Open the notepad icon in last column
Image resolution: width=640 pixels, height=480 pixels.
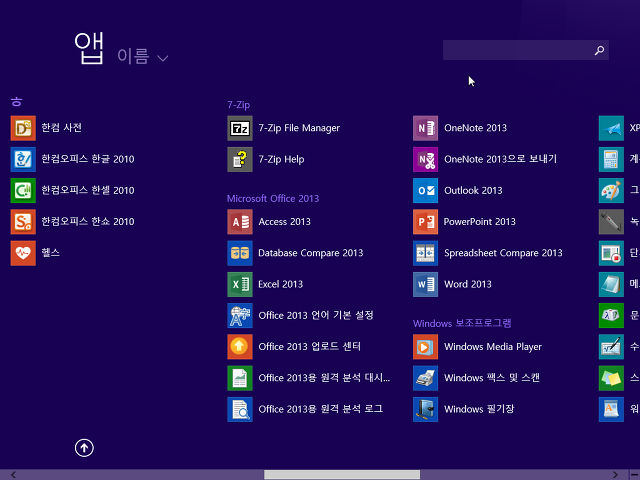pyautogui.click(x=611, y=284)
